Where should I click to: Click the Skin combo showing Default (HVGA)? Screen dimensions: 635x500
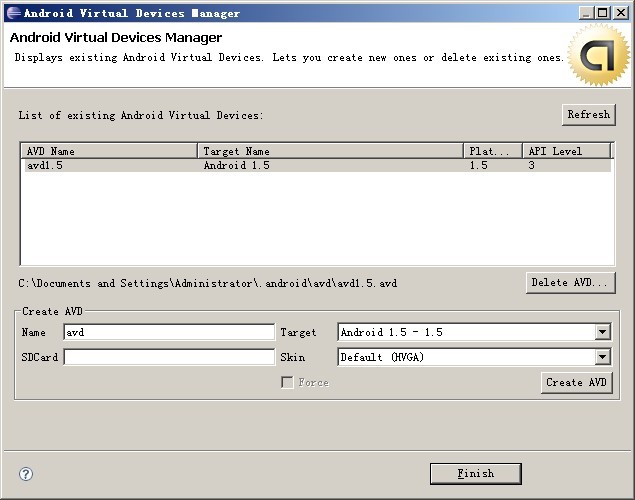click(x=474, y=357)
